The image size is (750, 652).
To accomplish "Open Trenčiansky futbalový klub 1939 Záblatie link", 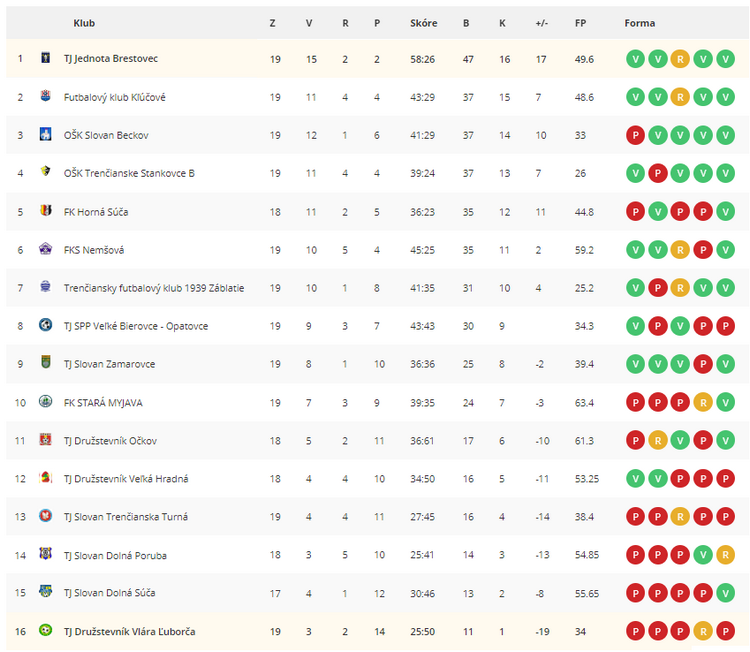I will tap(154, 288).
